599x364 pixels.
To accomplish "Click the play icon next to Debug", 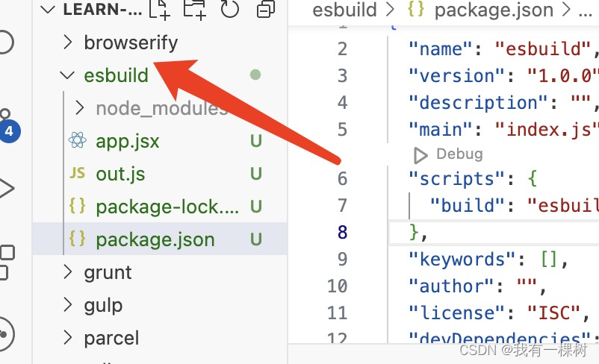I will point(420,155).
